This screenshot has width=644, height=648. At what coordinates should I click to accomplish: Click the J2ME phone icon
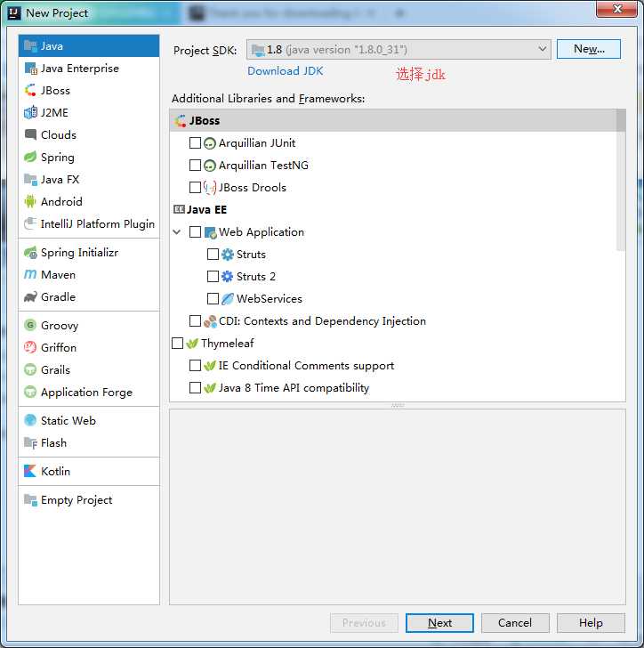point(30,112)
